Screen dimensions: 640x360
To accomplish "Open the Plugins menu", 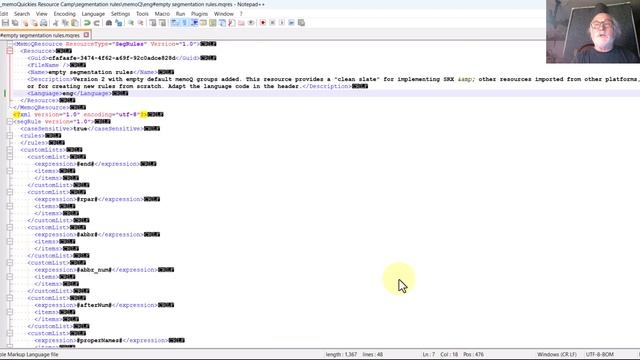I will 199,14.
